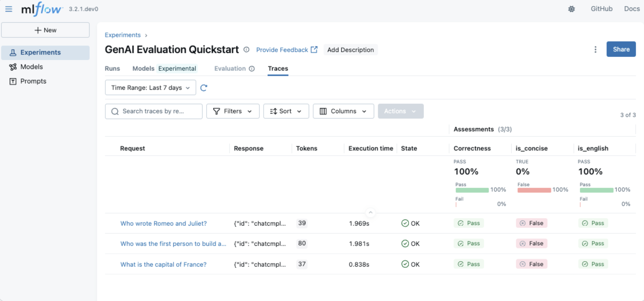This screenshot has height=301, width=644.
Task: Open the Time Range dropdown
Action: (150, 87)
